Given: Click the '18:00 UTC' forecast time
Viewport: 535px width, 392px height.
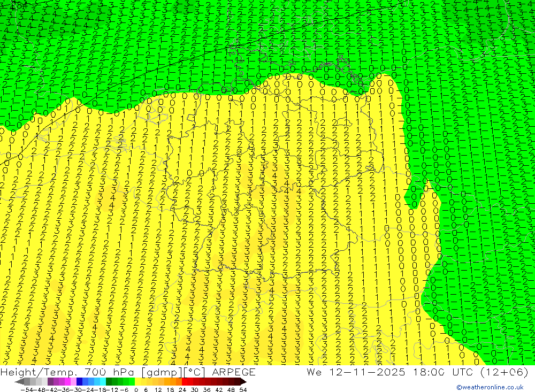Looking at the screenshot, I should [x=444, y=372].
